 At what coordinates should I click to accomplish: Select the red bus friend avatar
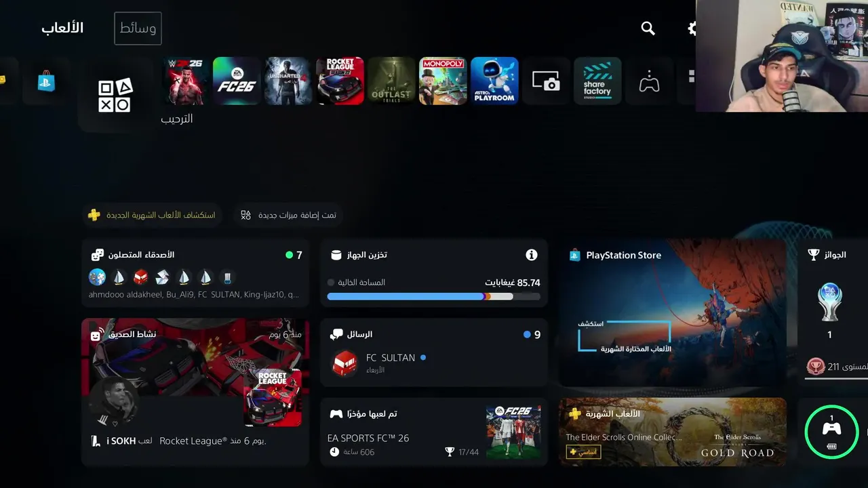(x=140, y=277)
